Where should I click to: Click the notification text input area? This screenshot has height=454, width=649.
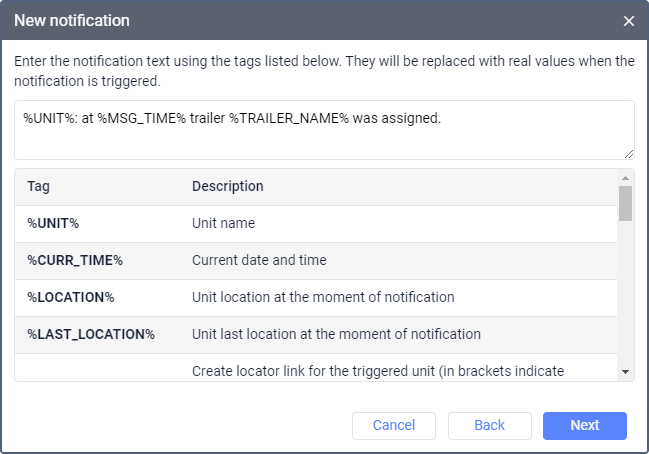pos(323,129)
